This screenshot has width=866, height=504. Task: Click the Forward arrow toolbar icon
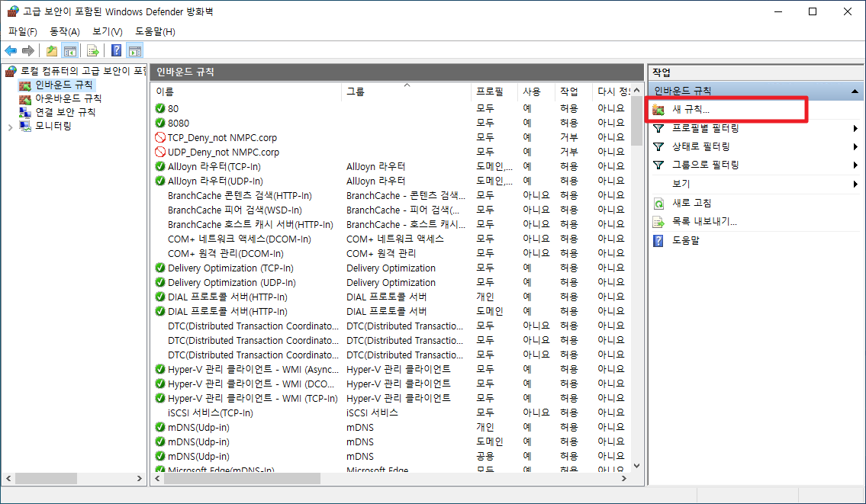27,51
